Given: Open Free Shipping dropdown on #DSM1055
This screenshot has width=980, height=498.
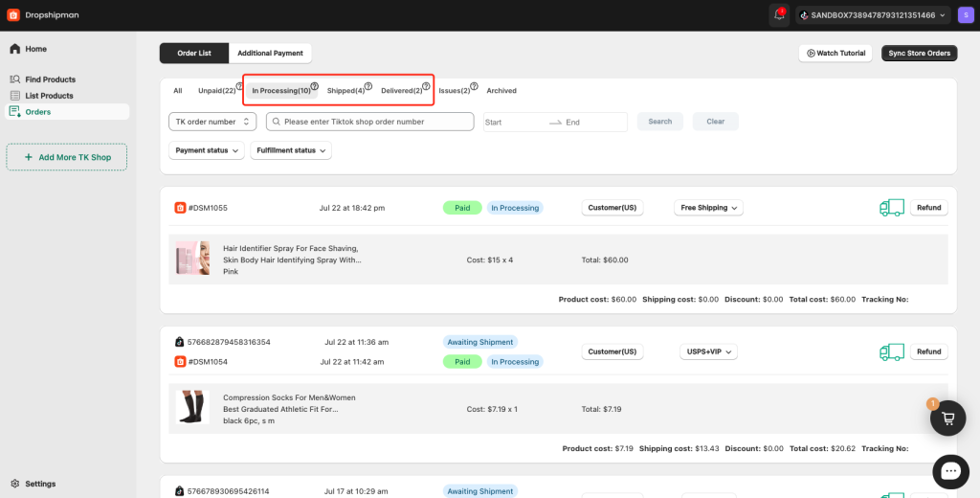Looking at the screenshot, I should 708,208.
